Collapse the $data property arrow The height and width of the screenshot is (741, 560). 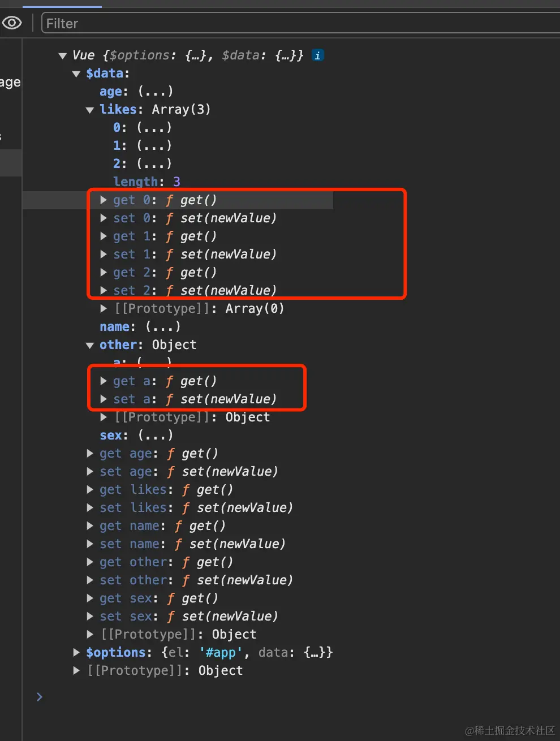(x=76, y=74)
